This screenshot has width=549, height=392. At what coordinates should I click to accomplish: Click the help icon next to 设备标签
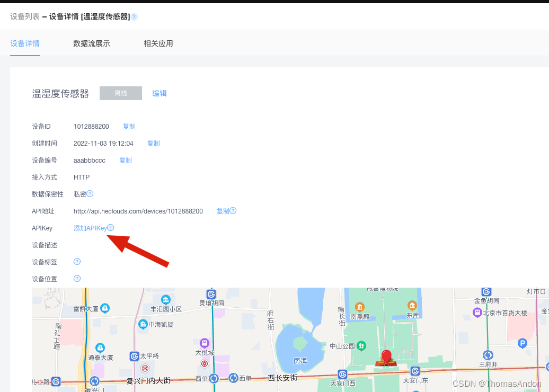pyautogui.click(x=77, y=261)
